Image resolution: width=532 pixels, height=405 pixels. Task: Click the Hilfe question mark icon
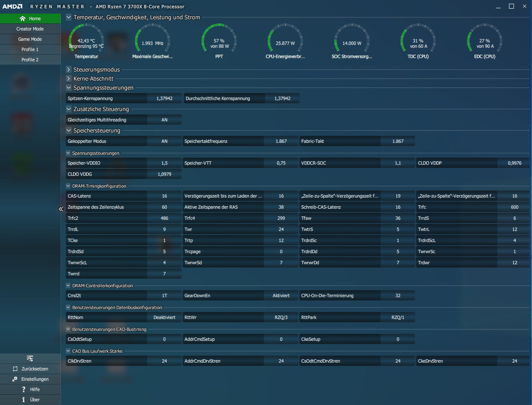click(x=24, y=389)
